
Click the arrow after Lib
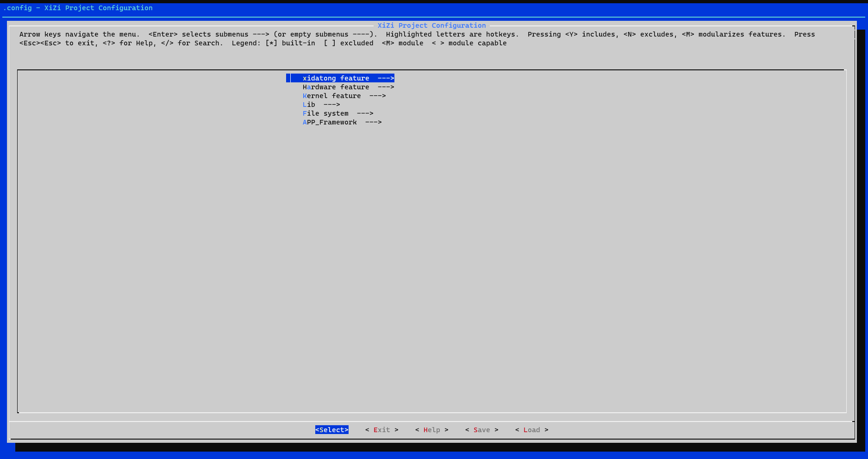click(x=331, y=105)
